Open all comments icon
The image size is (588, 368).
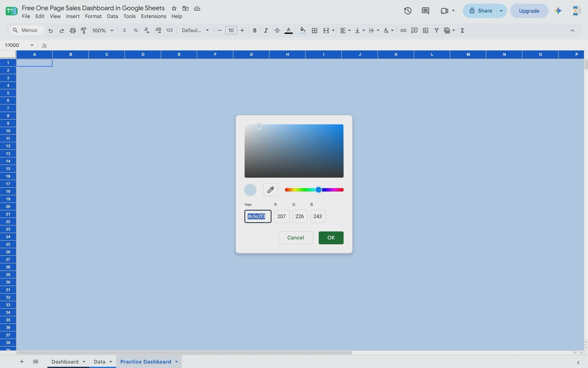(x=425, y=11)
